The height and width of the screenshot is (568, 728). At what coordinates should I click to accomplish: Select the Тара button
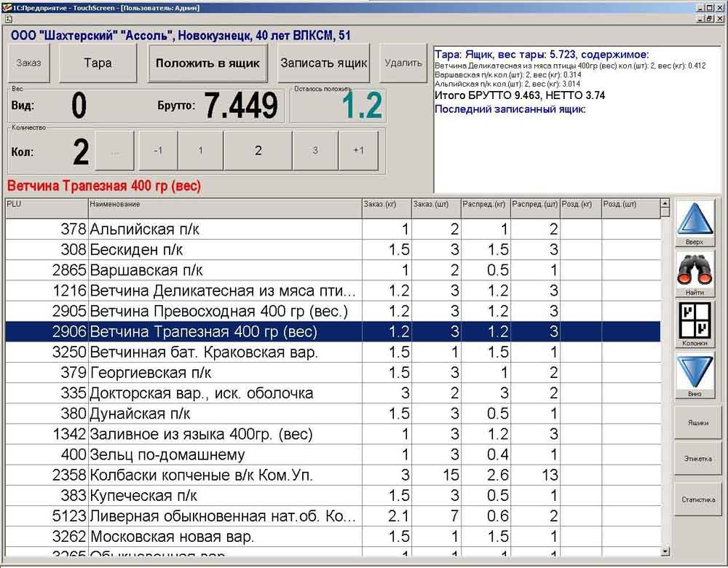tap(98, 63)
